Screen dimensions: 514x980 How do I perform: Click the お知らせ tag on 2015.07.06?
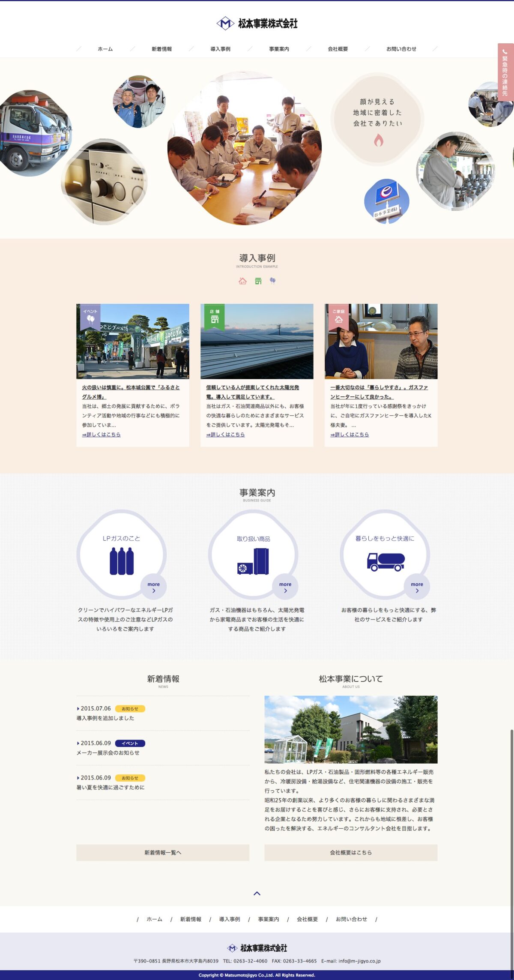tap(130, 709)
